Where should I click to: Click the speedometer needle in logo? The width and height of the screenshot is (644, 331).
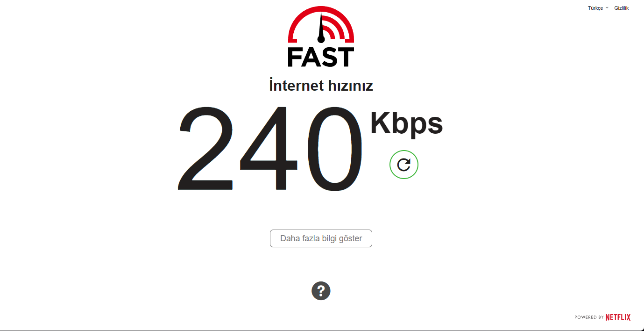[x=321, y=28]
